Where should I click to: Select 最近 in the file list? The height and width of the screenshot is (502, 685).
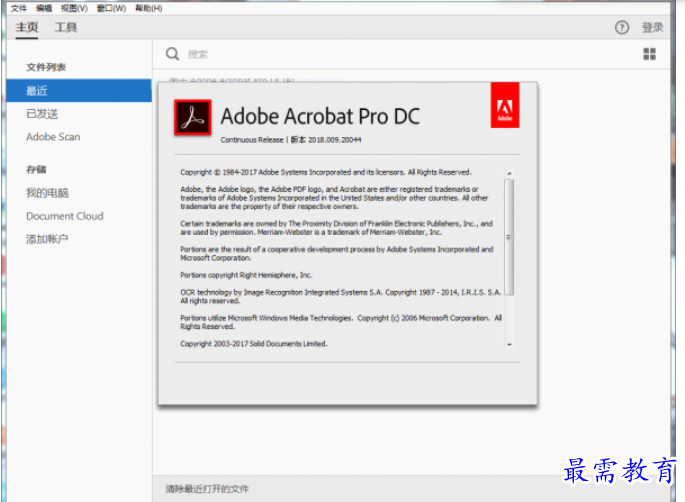(79, 90)
